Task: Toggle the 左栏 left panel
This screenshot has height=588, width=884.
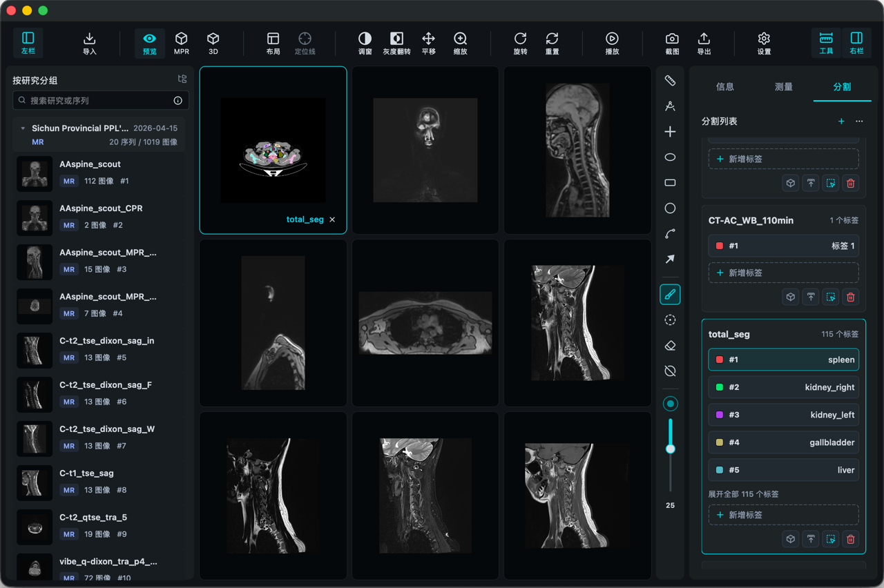Action: click(28, 43)
